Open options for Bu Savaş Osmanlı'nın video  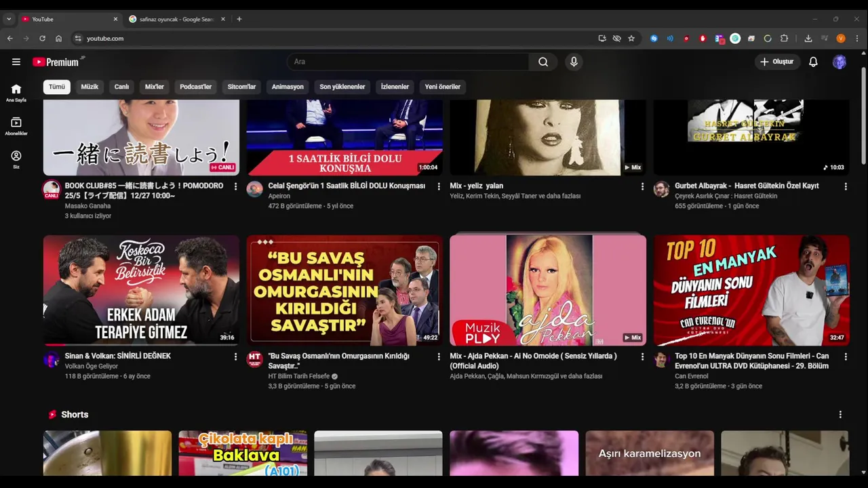pyautogui.click(x=439, y=357)
